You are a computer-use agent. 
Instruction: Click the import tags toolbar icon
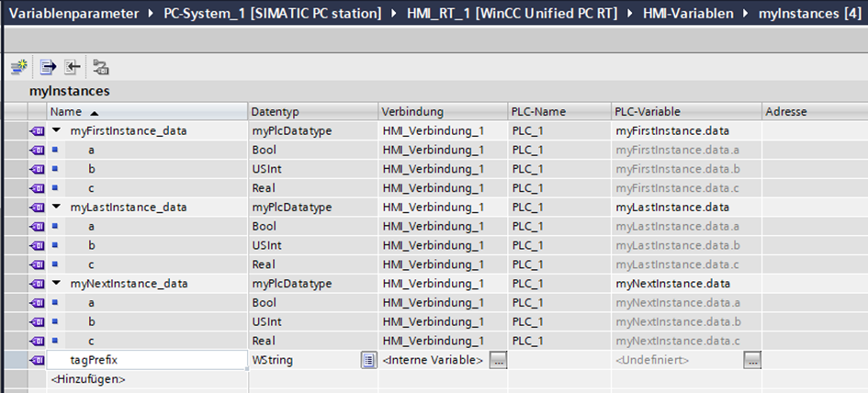point(72,67)
